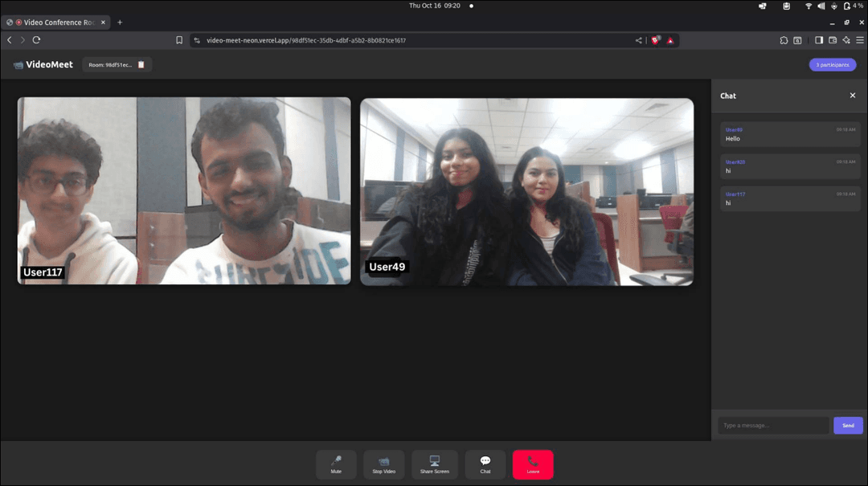868x486 pixels.
Task: Select the Video Conference Room tab
Action: 56,22
